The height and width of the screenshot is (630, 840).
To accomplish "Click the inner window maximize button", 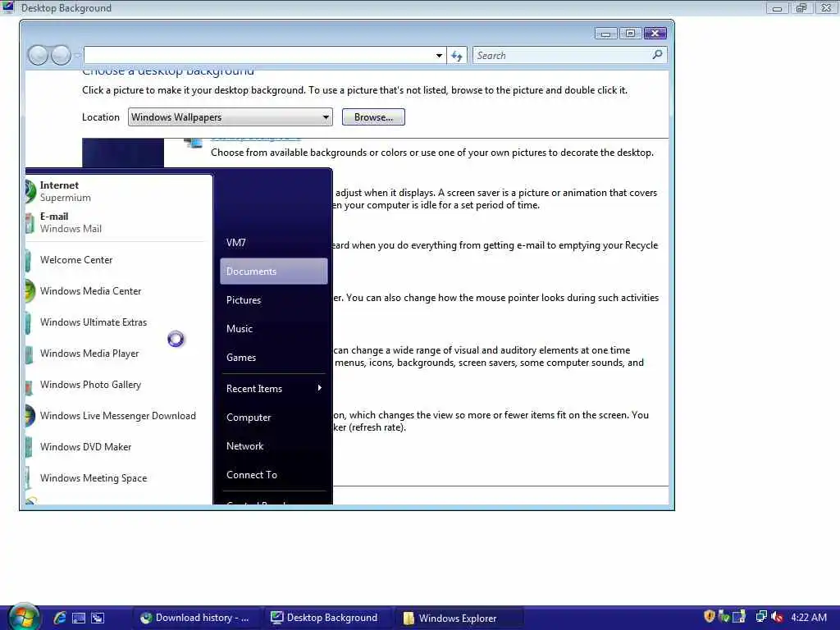I will coord(630,33).
